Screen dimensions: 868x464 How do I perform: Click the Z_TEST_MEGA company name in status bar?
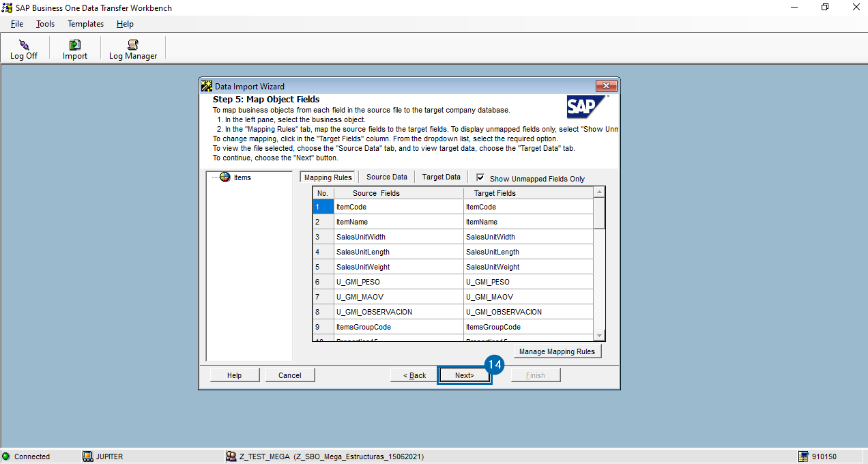[x=265, y=456]
